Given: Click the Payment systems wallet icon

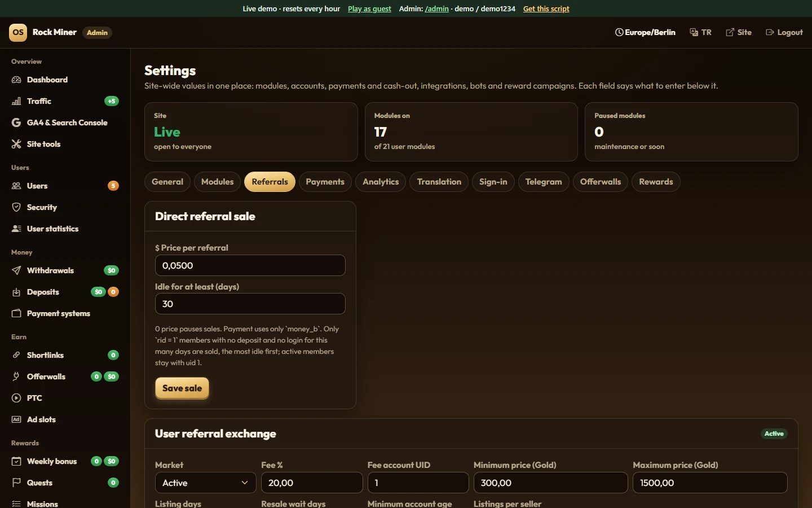Looking at the screenshot, I should pos(16,313).
